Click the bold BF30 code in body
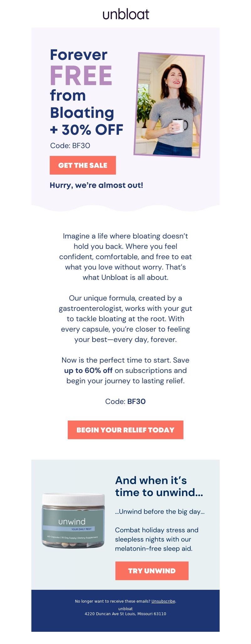Viewport: 251px width, 644px height. (136, 401)
